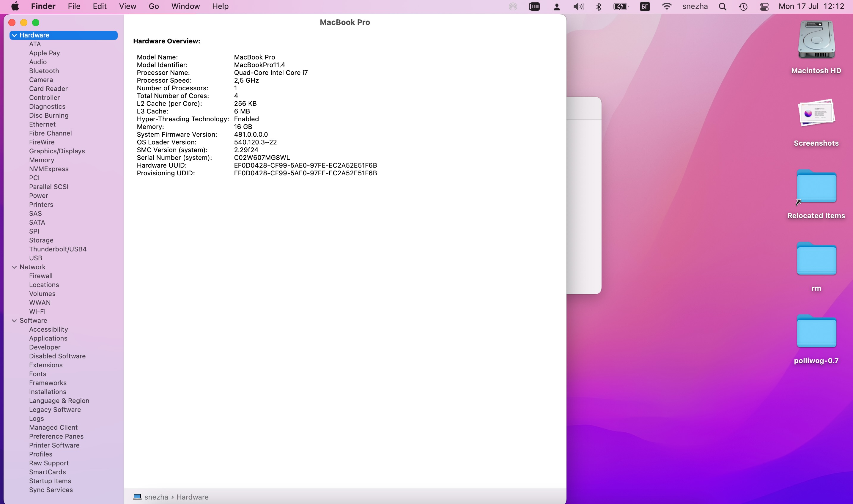Select Storage in the sidebar
The width and height of the screenshot is (853, 504).
point(41,240)
